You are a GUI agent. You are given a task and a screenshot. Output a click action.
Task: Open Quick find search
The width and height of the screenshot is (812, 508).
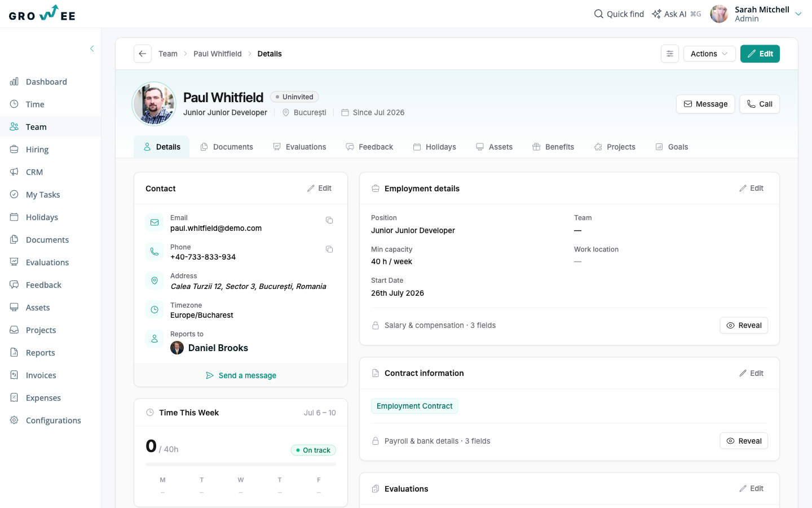pos(619,14)
